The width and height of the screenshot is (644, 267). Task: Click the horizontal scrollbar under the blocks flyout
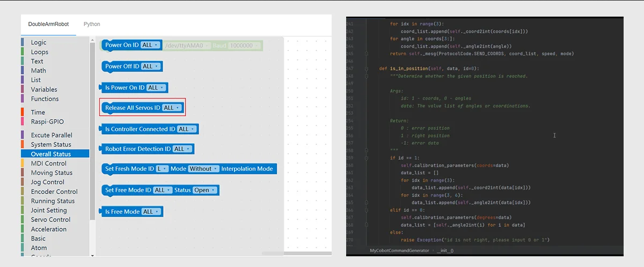coord(272,254)
